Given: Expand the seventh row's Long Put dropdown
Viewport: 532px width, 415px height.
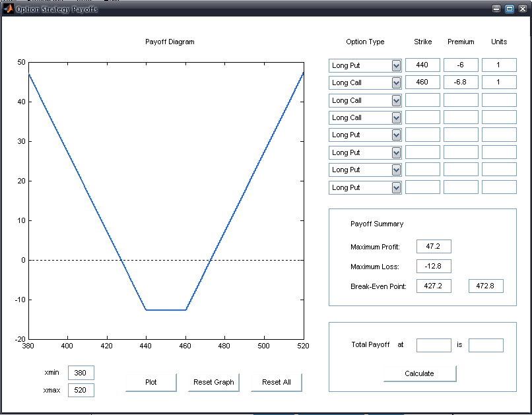Looking at the screenshot, I should click(365, 170).
